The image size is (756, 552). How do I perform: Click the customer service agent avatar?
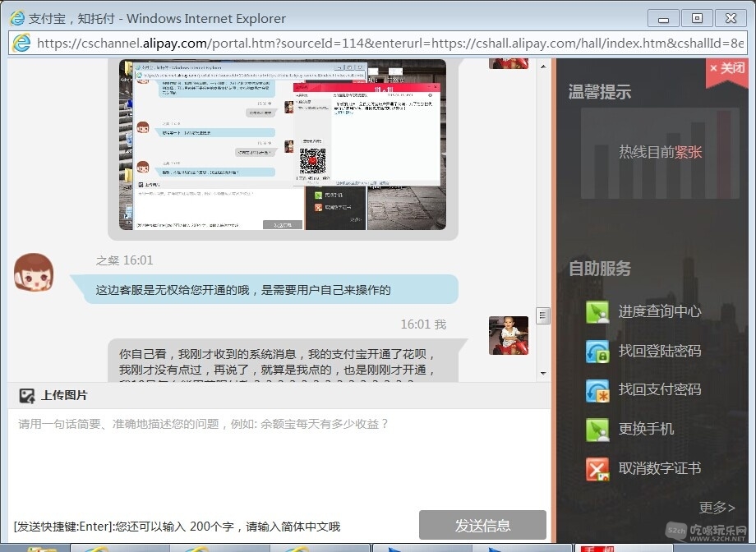(x=33, y=273)
